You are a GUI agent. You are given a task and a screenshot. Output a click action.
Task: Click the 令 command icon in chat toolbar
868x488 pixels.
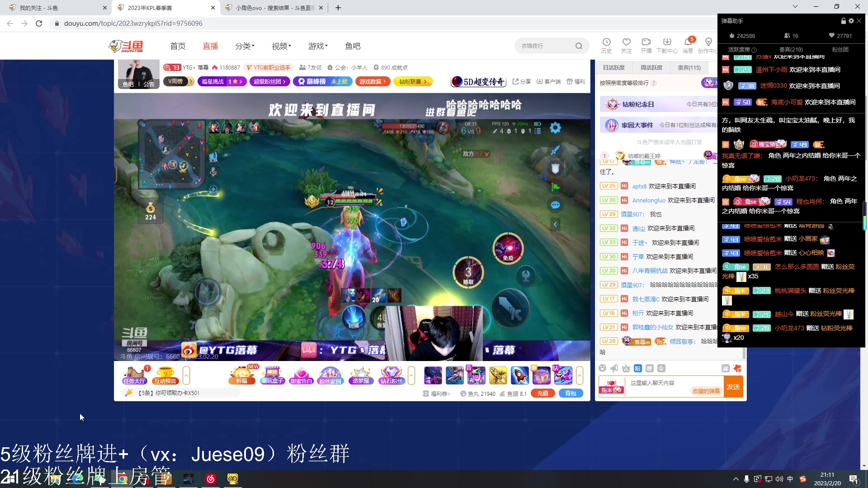tap(661, 368)
